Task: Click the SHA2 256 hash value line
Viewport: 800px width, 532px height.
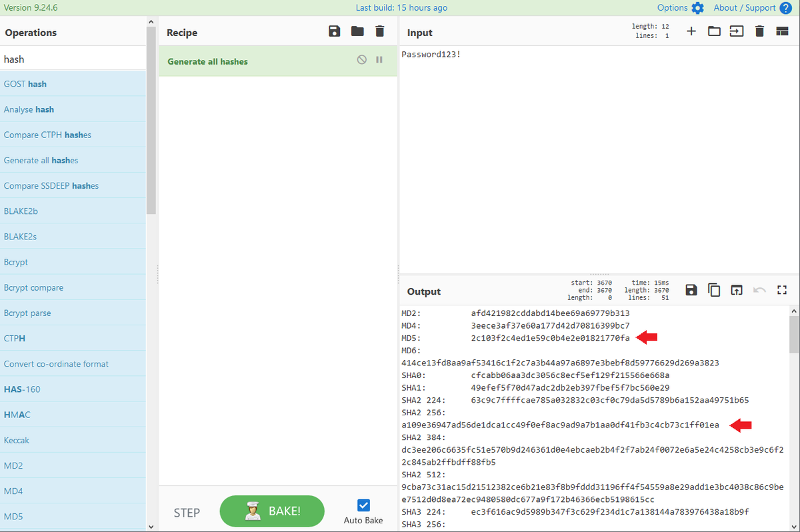Action: 560,425
